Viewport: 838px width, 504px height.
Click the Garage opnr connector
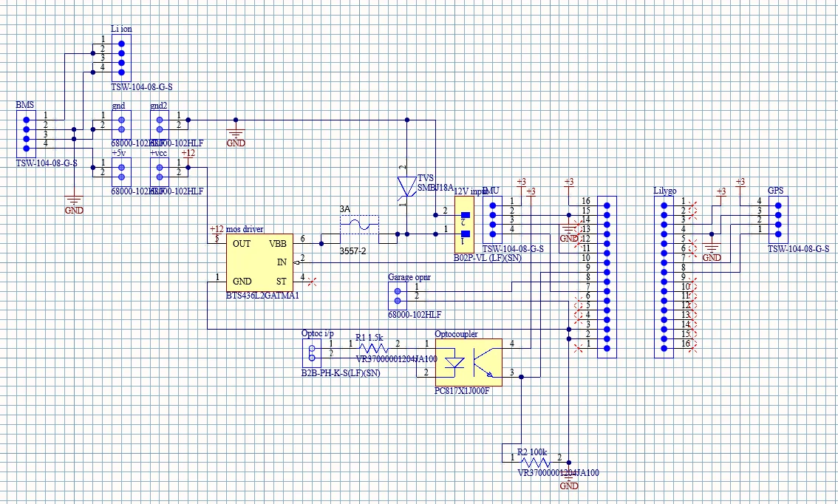click(397, 296)
